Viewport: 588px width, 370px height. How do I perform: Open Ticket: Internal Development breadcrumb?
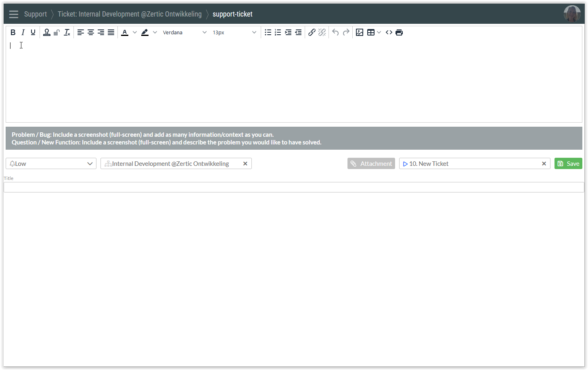tap(130, 14)
